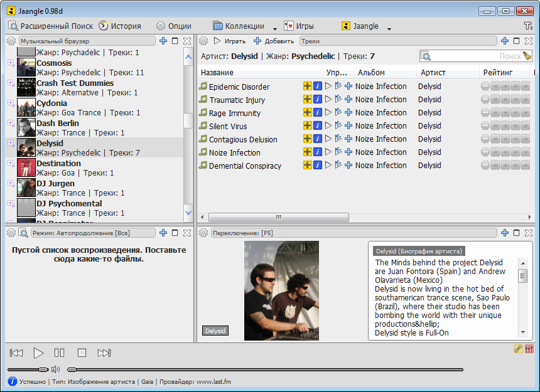This screenshot has height=392, width=540.
Task: Clear the search with the broom icon
Action: coord(527,56)
